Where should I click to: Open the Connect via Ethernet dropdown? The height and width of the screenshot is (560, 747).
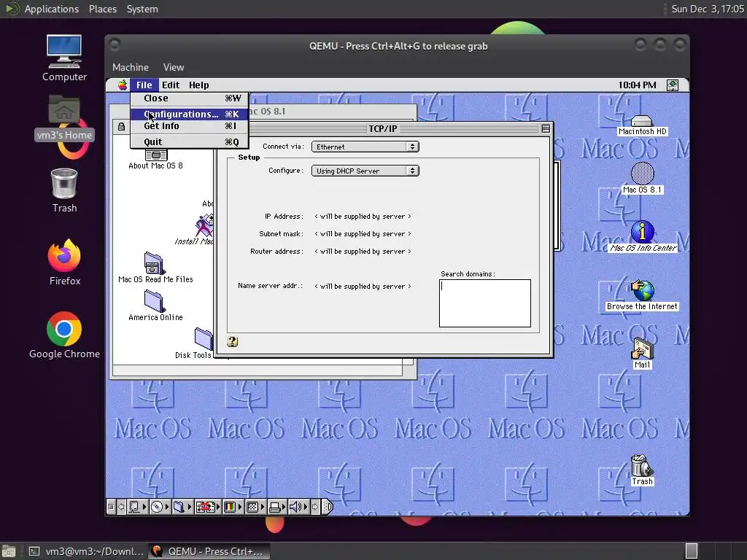tap(365, 147)
